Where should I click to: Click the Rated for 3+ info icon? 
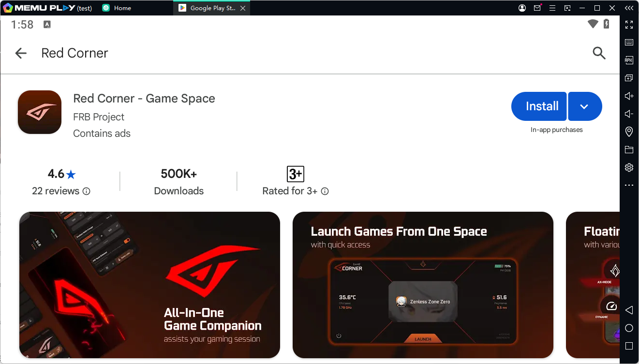coord(325,191)
